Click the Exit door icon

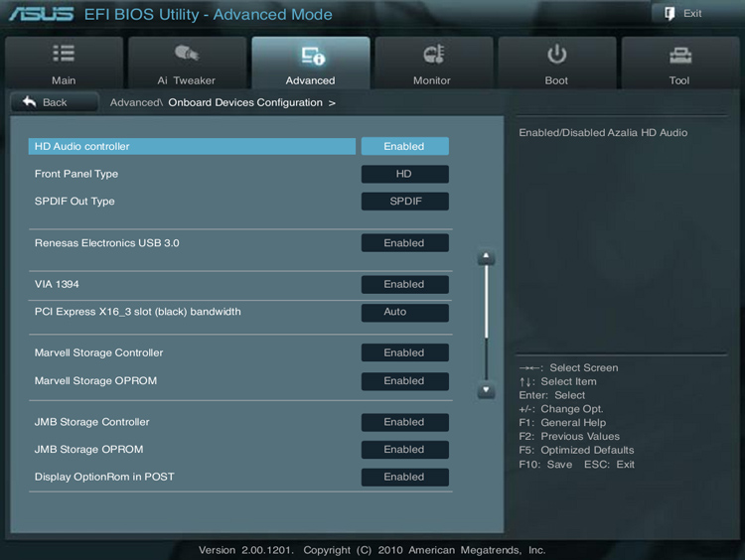[x=670, y=14]
